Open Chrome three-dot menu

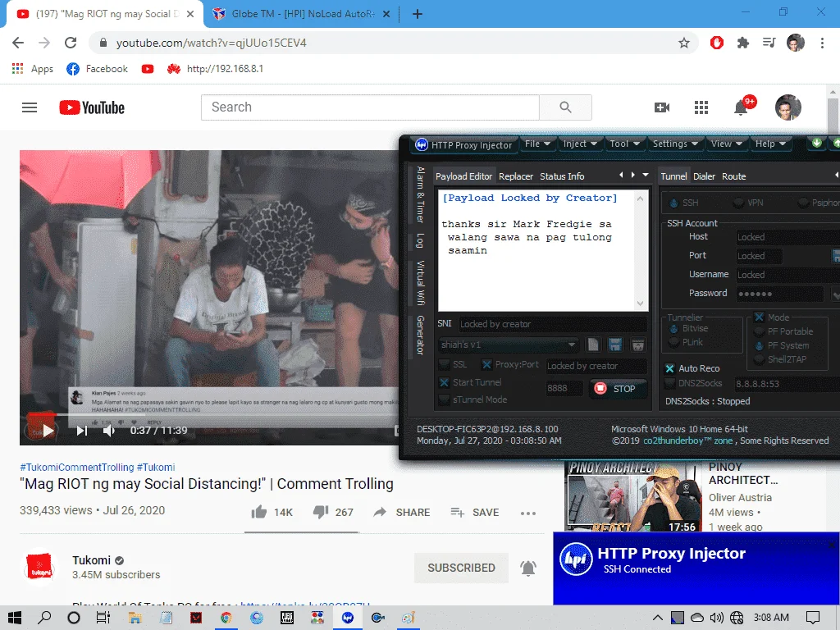[x=822, y=43]
